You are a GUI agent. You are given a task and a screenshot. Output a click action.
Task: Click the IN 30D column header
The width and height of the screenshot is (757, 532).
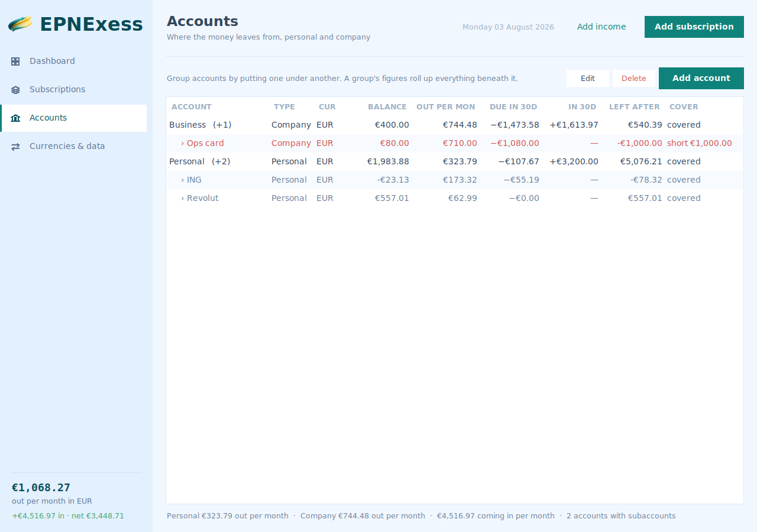(x=583, y=107)
